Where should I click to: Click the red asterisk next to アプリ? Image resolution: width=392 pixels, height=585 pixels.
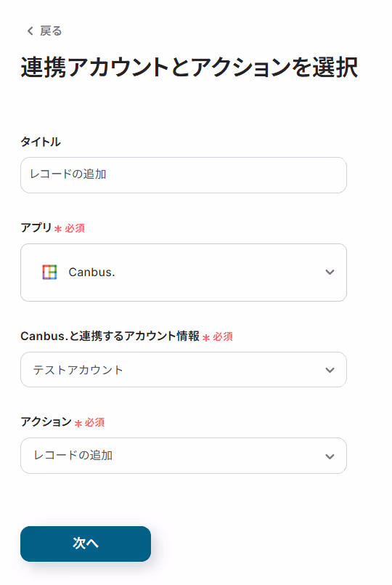[x=58, y=229]
